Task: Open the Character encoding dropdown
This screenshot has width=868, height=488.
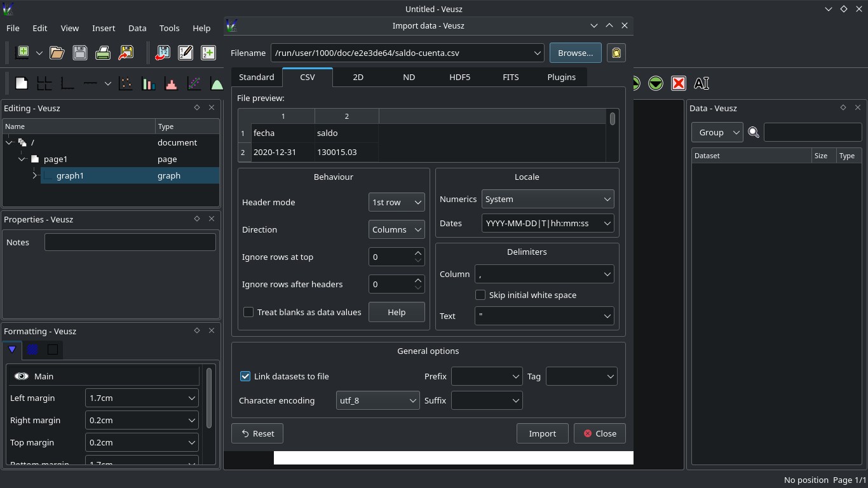Action: tap(377, 400)
